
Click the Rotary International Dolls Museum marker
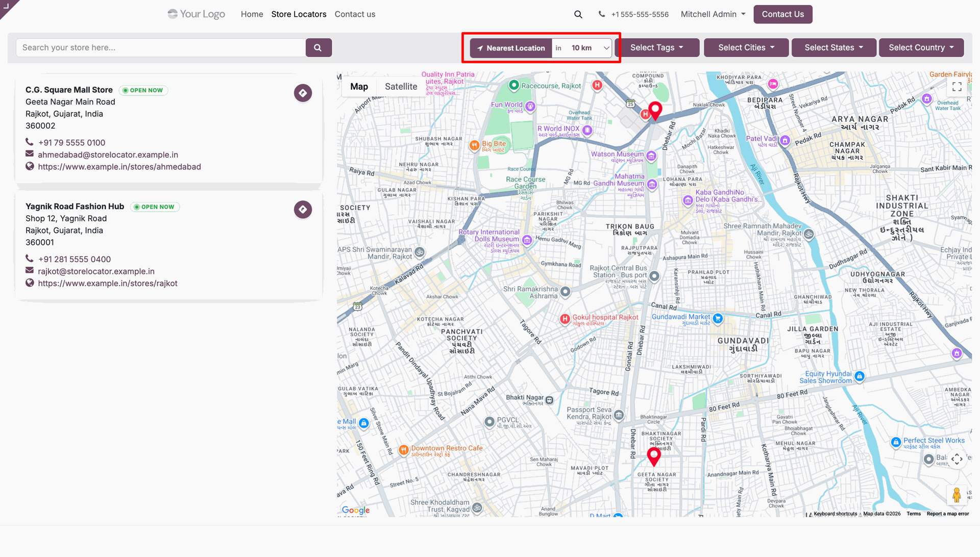point(527,240)
